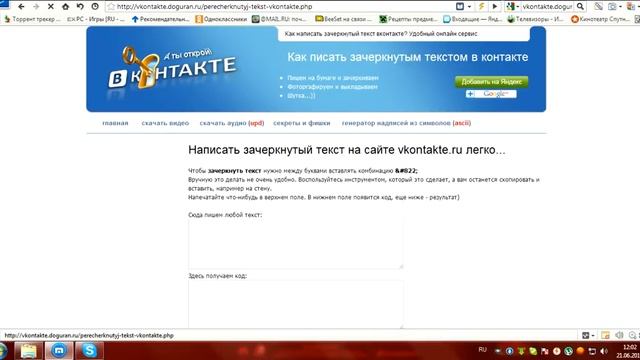Open the скачать аудио (upd) menu item
This screenshot has height=360, width=640.
[x=232, y=123]
